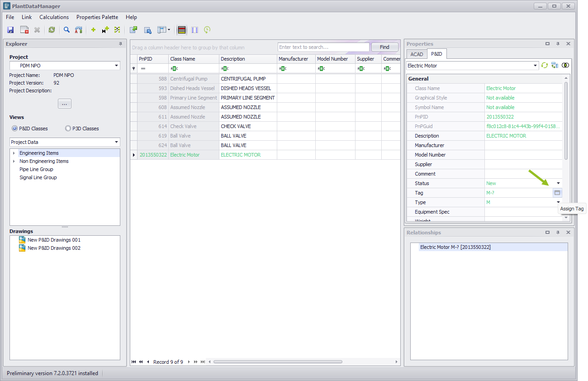Open the Help menu

131,17
